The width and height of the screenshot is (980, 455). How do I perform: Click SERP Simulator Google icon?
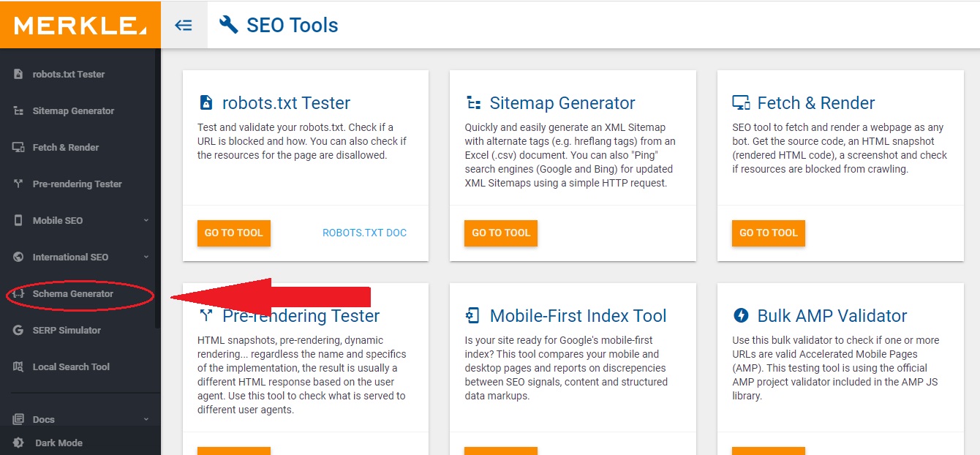[x=18, y=330]
